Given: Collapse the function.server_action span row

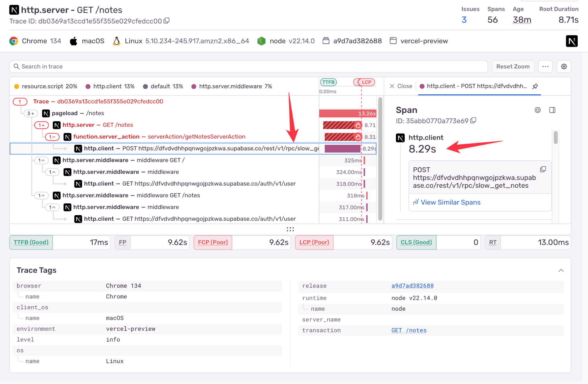Looking at the screenshot, I should click(x=52, y=137).
